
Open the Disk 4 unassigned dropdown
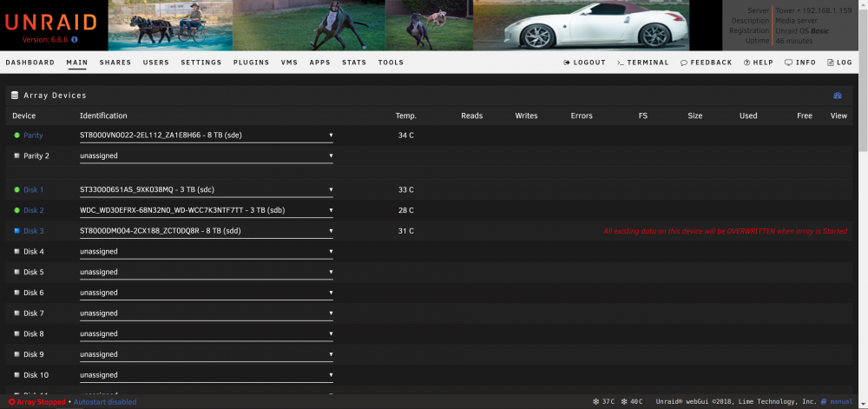(x=207, y=251)
